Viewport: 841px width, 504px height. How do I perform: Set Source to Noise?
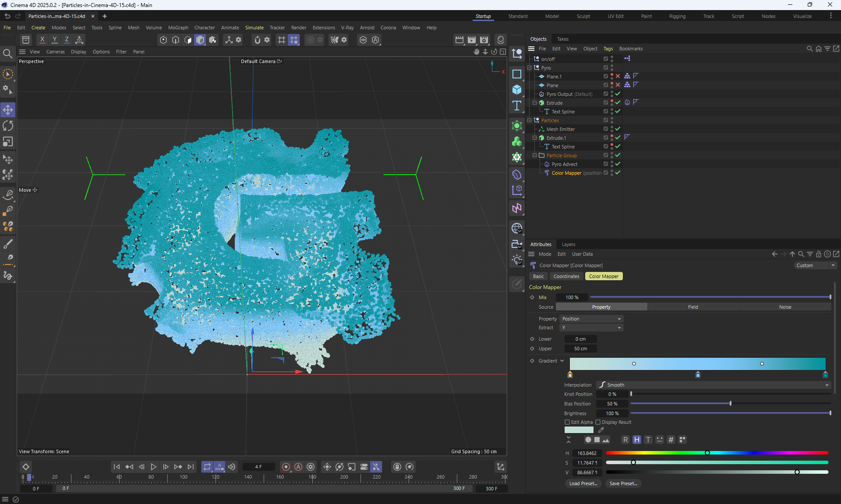coord(785,307)
